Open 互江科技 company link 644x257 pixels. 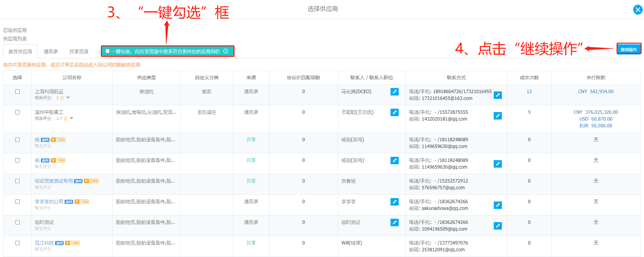[44, 243]
